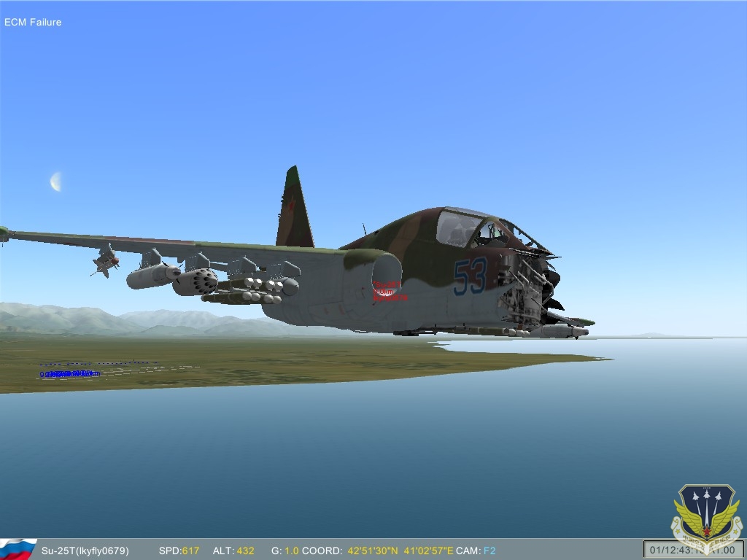Click the ECM Failure warning message
The height and width of the screenshot is (560, 747).
[33, 22]
